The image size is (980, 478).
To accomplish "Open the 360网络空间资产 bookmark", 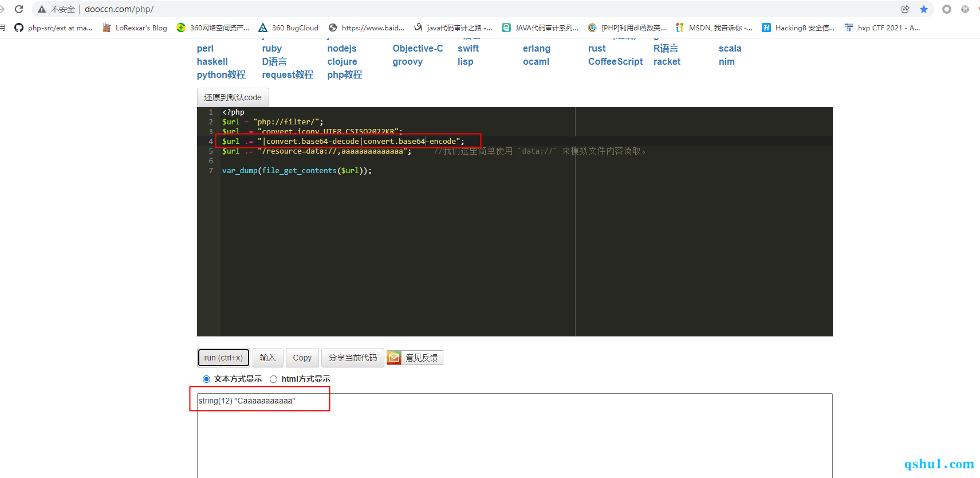I will pyautogui.click(x=212, y=28).
